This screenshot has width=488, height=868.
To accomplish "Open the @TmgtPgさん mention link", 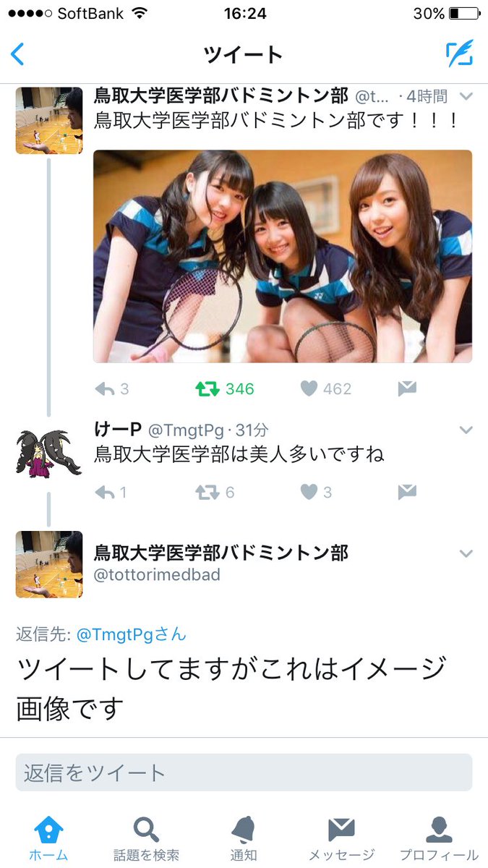I will point(131,634).
